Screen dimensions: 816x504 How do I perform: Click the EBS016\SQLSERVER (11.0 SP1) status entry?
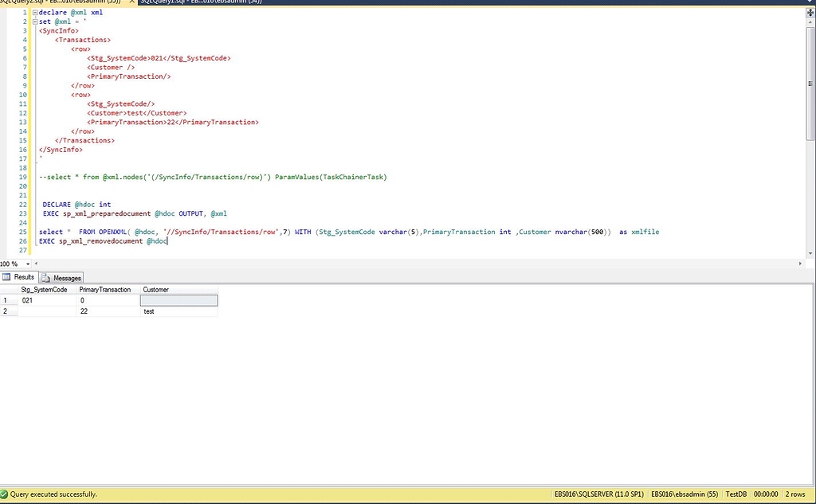pos(599,494)
